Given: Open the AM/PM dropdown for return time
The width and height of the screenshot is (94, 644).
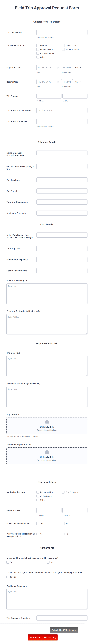Looking at the screenshot, I should coord(78,82).
